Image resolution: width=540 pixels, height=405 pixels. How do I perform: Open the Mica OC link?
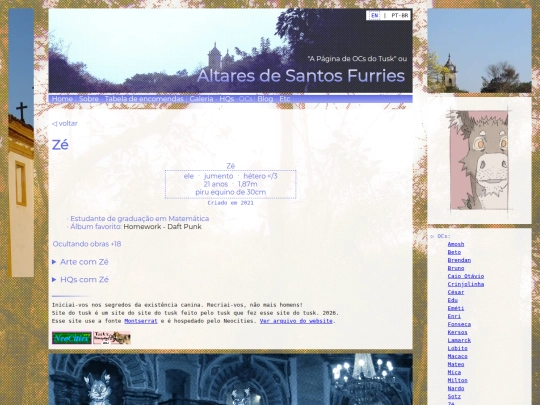pyautogui.click(x=454, y=372)
